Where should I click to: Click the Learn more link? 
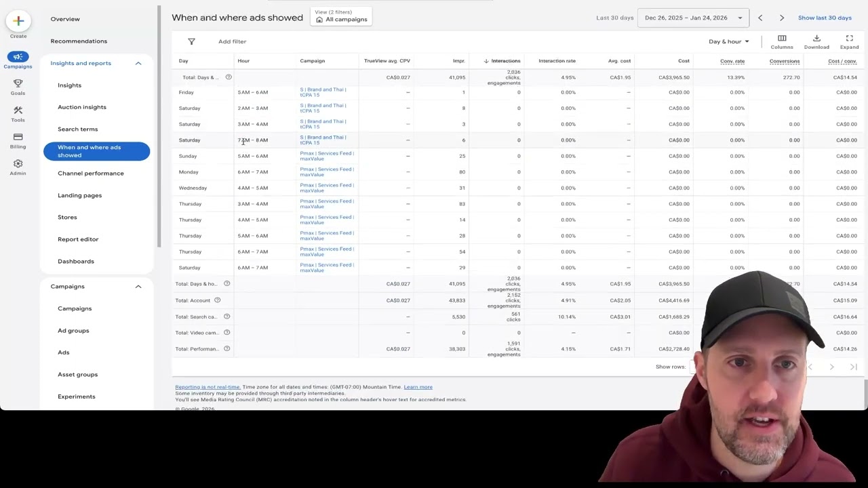pos(418,387)
